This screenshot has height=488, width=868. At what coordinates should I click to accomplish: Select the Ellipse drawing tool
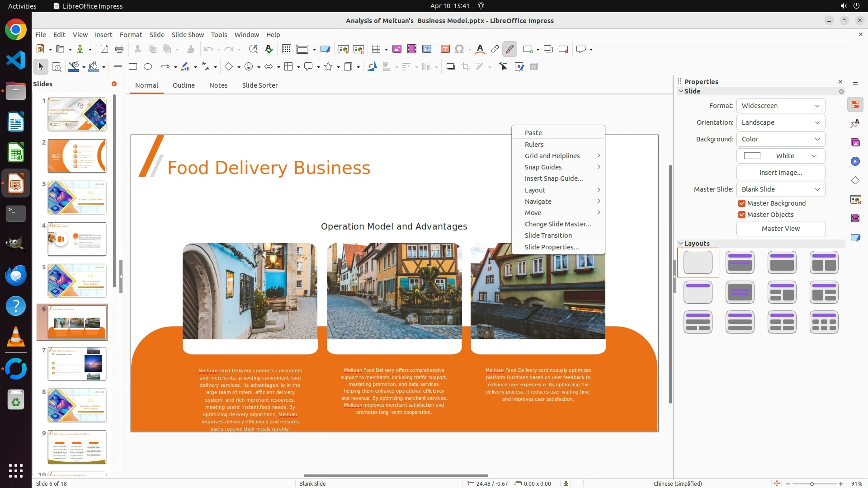pos(147,67)
